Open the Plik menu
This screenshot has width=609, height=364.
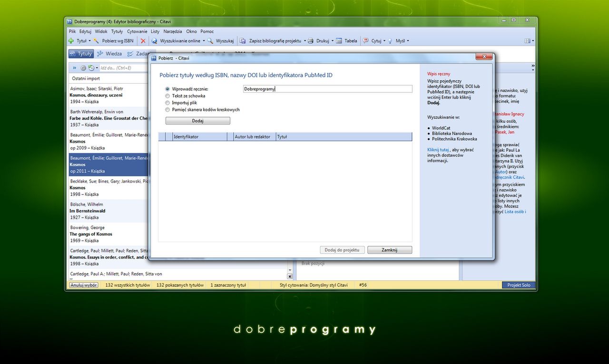[72, 31]
